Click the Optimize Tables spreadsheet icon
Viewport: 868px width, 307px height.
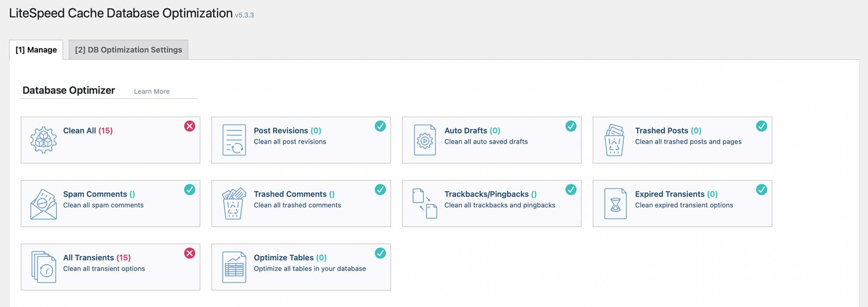[x=234, y=267]
